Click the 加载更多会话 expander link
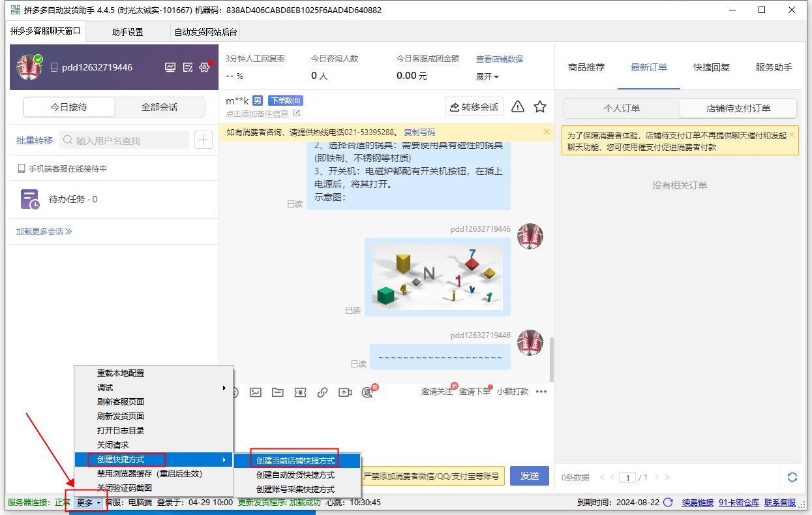The width and height of the screenshot is (812, 515). coord(44,231)
